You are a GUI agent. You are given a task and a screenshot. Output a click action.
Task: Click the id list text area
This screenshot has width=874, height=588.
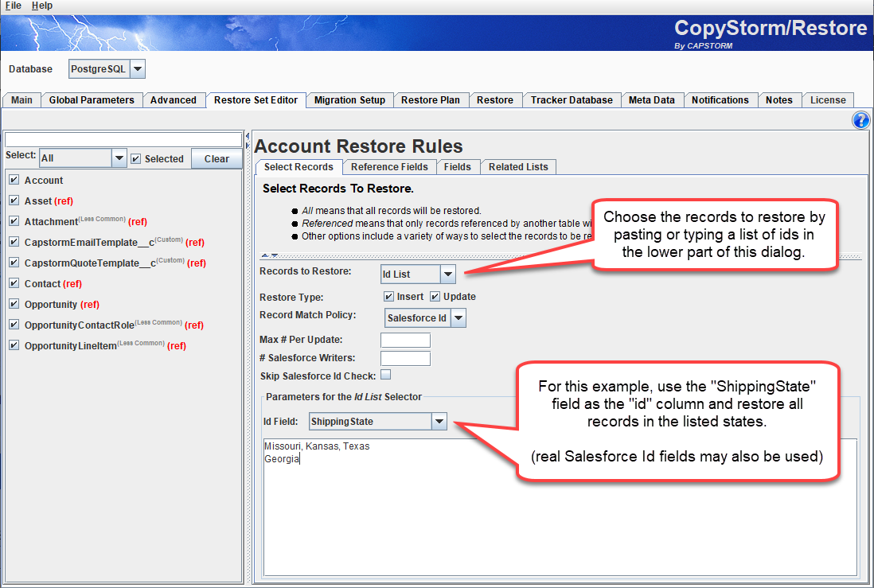[560, 507]
